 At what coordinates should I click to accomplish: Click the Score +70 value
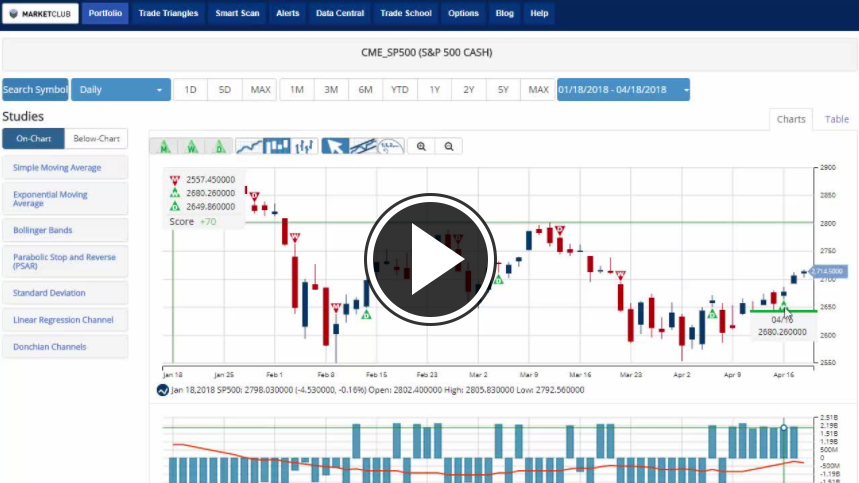point(208,222)
